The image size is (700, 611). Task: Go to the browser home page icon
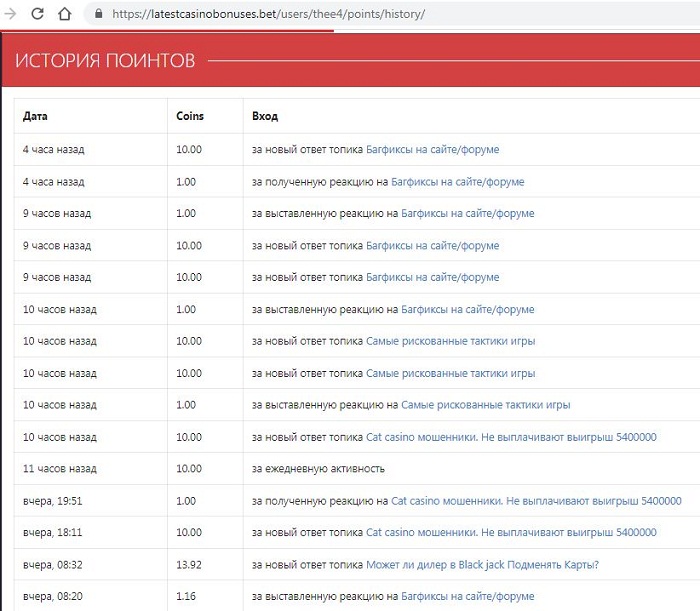(64, 15)
